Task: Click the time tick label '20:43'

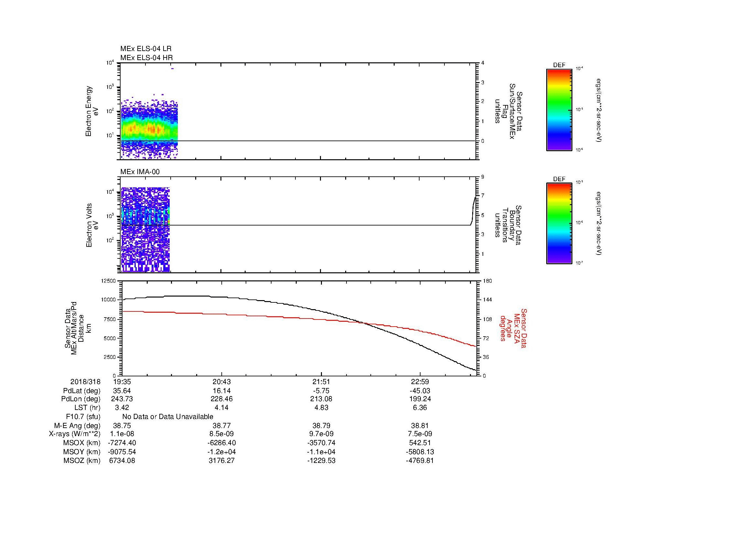Action: click(222, 382)
